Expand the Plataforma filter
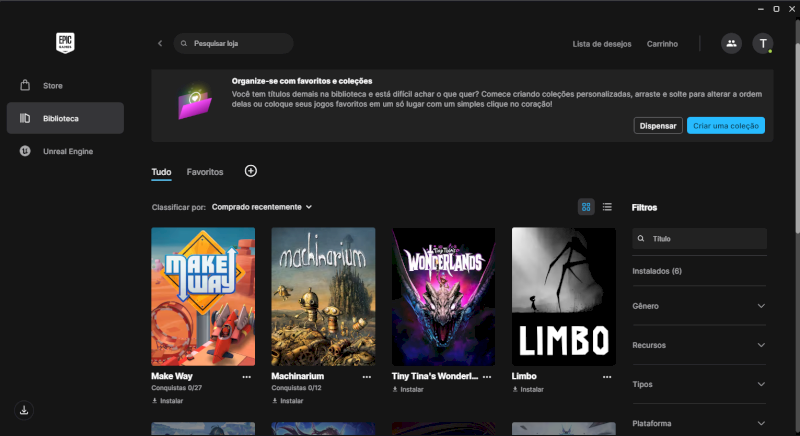Viewport: 800px width, 436px height. 699,423
